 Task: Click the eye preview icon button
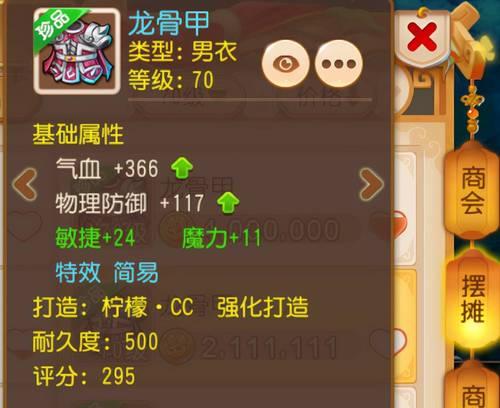click(286, 63)
